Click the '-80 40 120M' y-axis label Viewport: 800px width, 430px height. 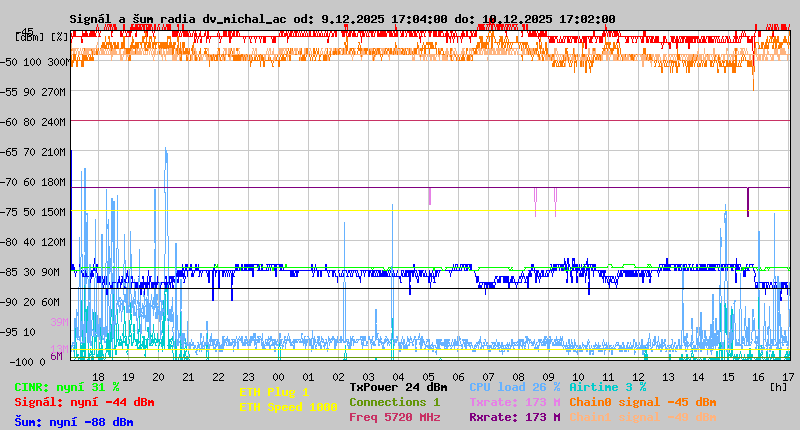(x=35, y=242)
